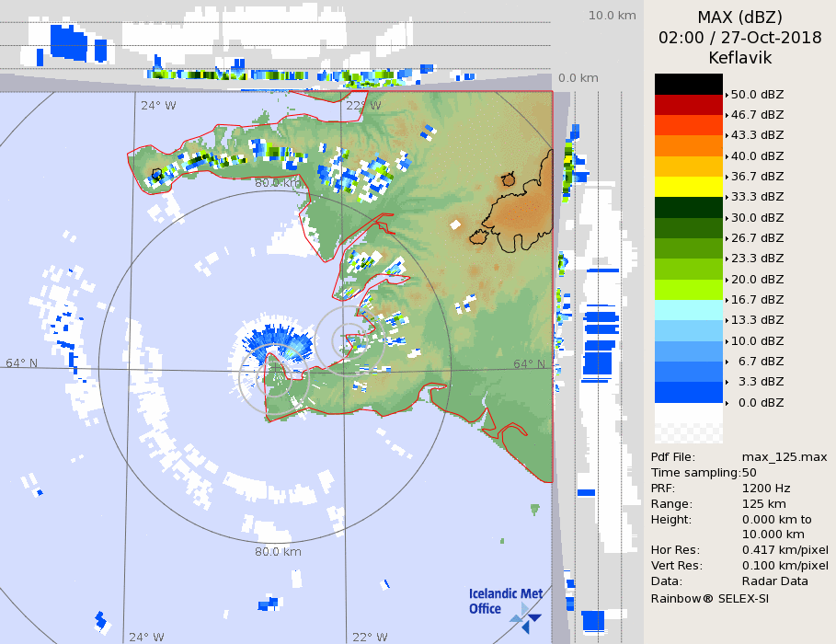Image resolution: width=836 pixels, height=644 pixels.
Task: Click the 1200 Hz PRF value
Action: click(x=766, y=489)
